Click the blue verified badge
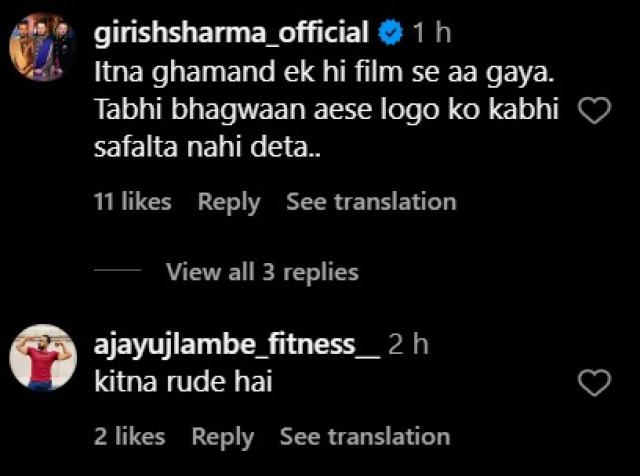 click(391, 34)
